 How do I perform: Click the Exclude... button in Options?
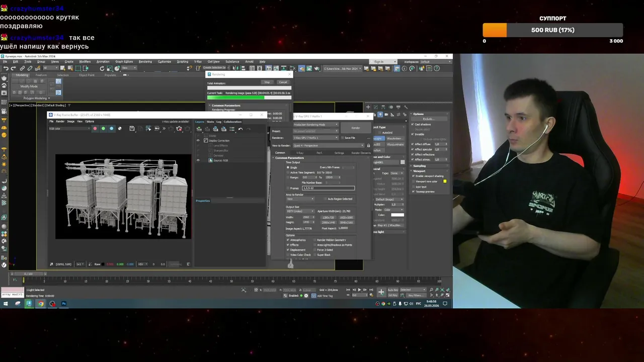[x=428, y=119]
